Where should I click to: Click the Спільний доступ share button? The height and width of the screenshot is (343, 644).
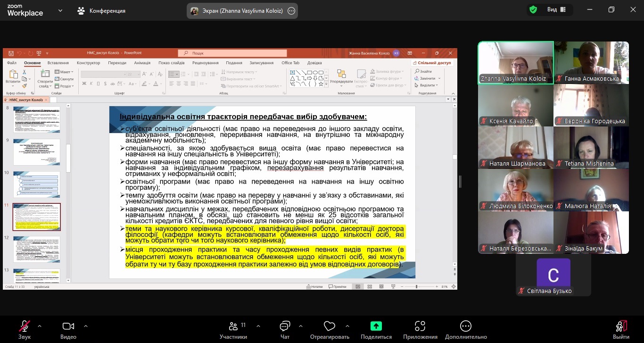click(432, 63)
